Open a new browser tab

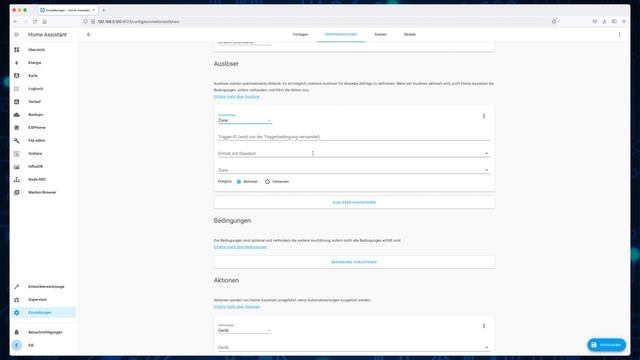coord(104,10)
